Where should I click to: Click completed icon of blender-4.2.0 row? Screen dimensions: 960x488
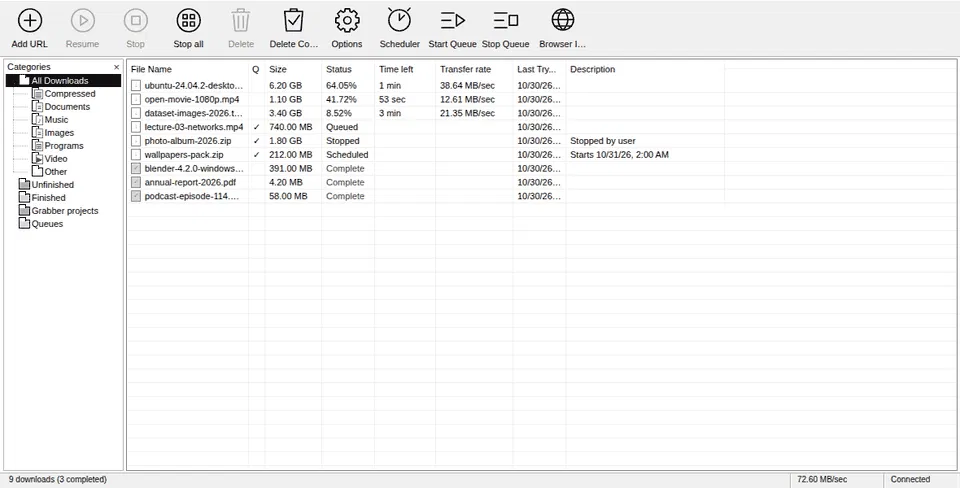(x=136, y=168)
